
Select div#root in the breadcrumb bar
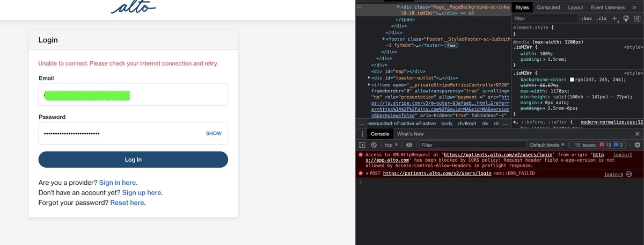coord(466,124)
